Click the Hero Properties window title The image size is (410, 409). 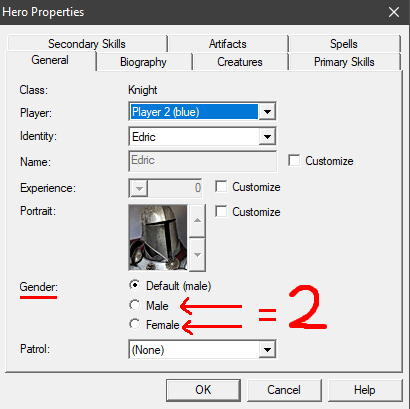43,12
